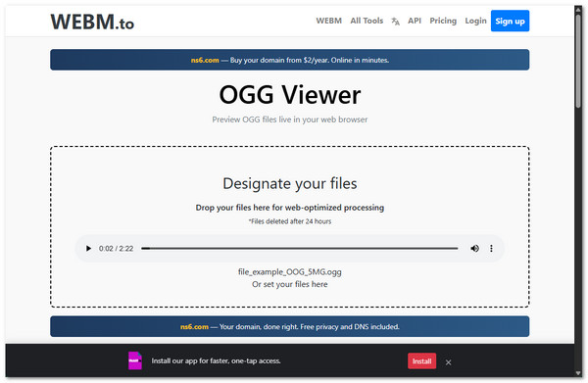Screen dimensions: 588x383
Task: Click 'Files deleted after 24 hours' note
Action: click(x=289, y=221)
